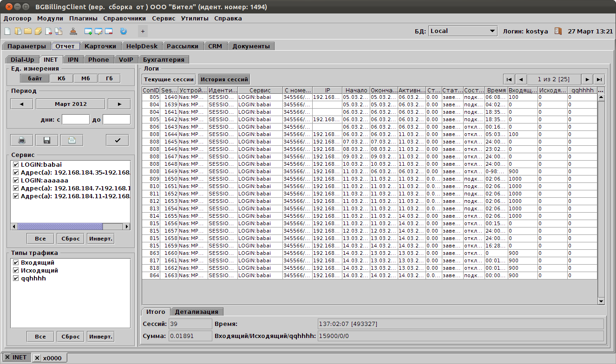Screen dimensions: 616x364
Task: Click the blue refresh icon in the toolbar
Action: coord(123,32)
